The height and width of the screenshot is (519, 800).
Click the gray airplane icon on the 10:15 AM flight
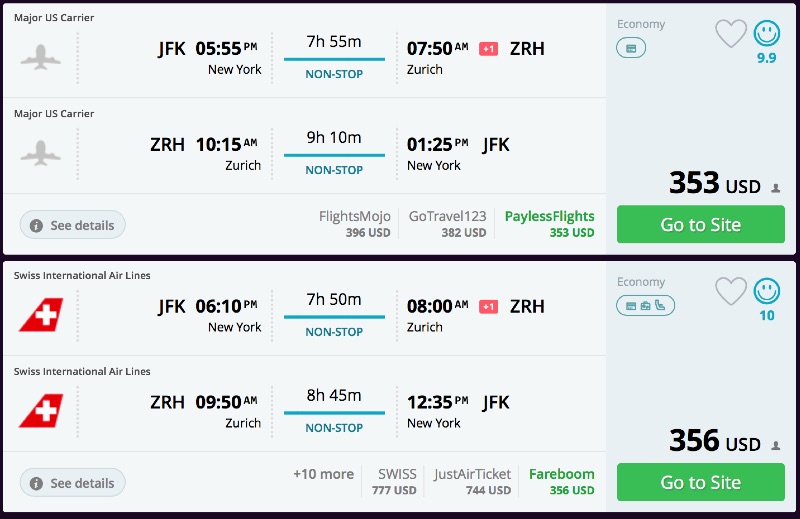(41, 152)
